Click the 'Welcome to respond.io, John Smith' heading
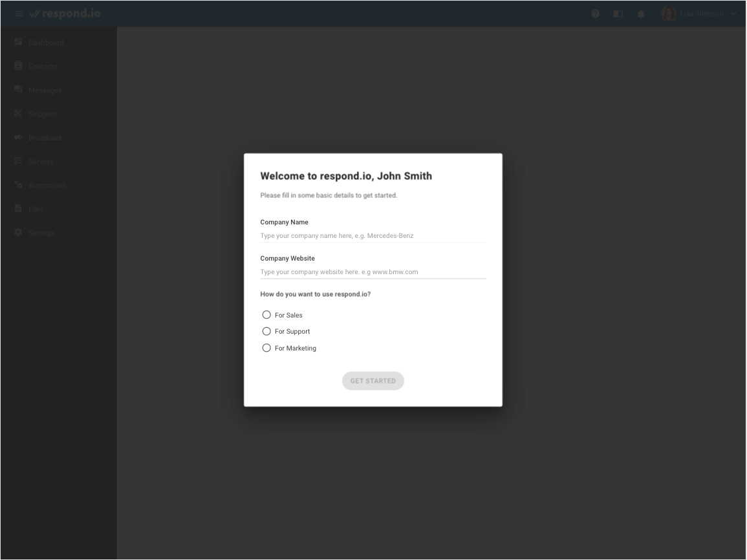The width and height of the screenshot is (747, 560). click(x=346, y=176)
